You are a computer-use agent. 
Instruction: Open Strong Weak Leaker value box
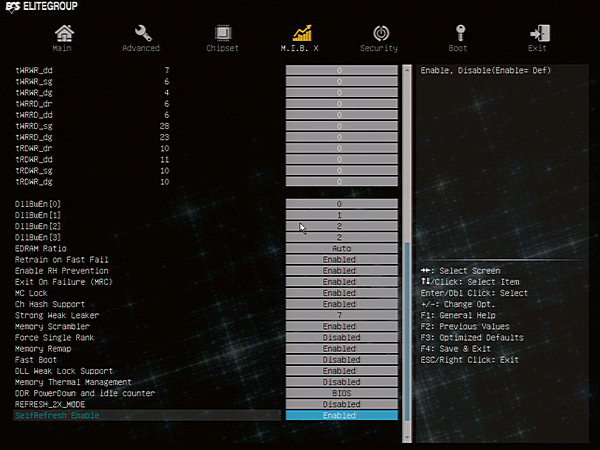click(342, 315)
